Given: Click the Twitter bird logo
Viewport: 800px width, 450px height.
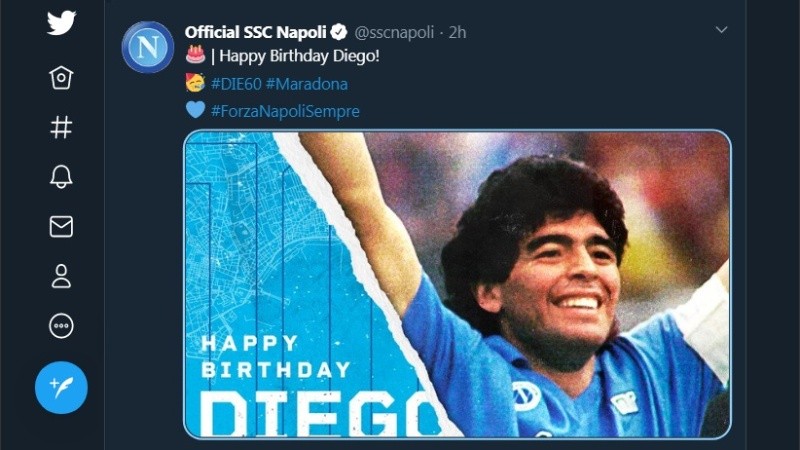Looking at the screenshot, I should pyautogui.click(x=61, y=23).
